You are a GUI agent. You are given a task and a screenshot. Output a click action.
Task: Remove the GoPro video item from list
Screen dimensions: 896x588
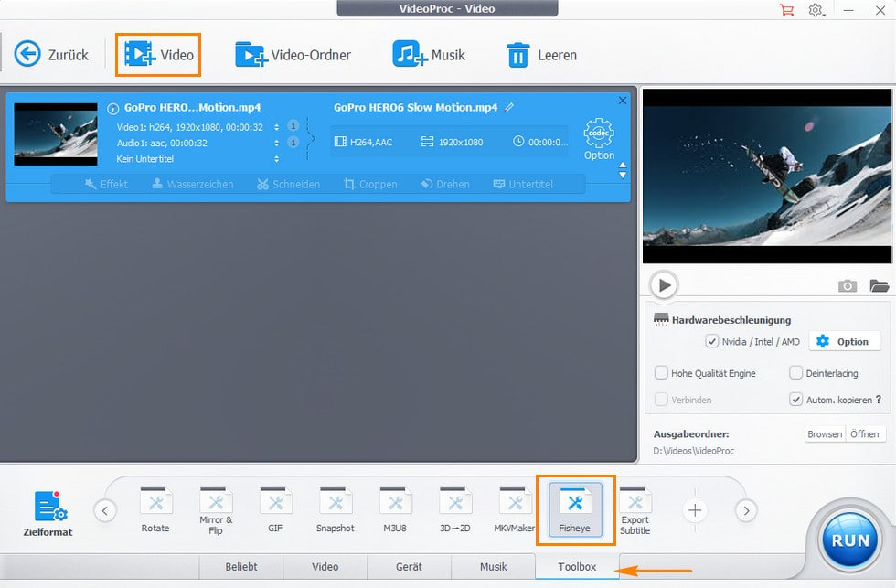[623, 100]
